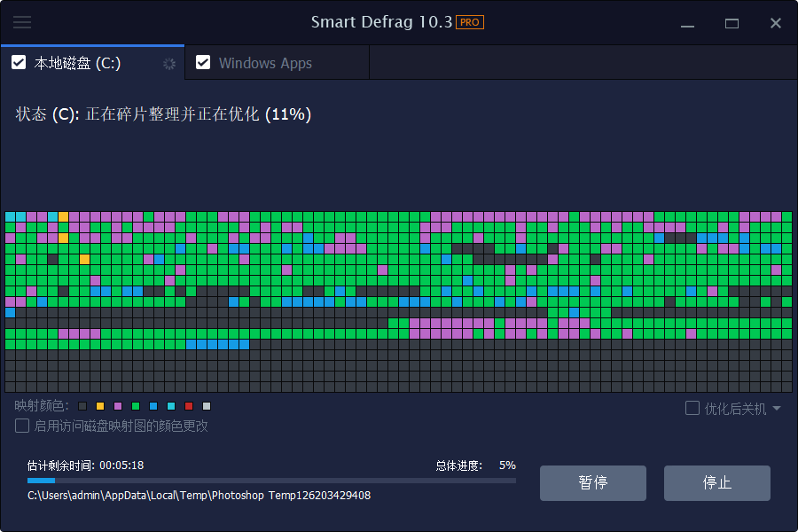Click the overall progress bar

click(272, 481)
